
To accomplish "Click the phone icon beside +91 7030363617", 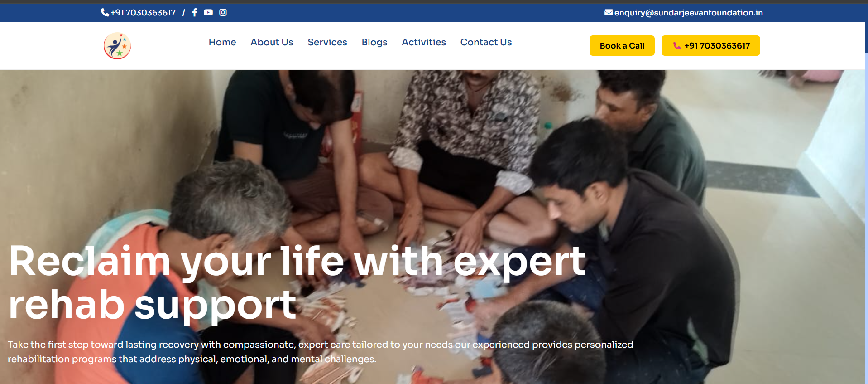I will click(105, 12).
